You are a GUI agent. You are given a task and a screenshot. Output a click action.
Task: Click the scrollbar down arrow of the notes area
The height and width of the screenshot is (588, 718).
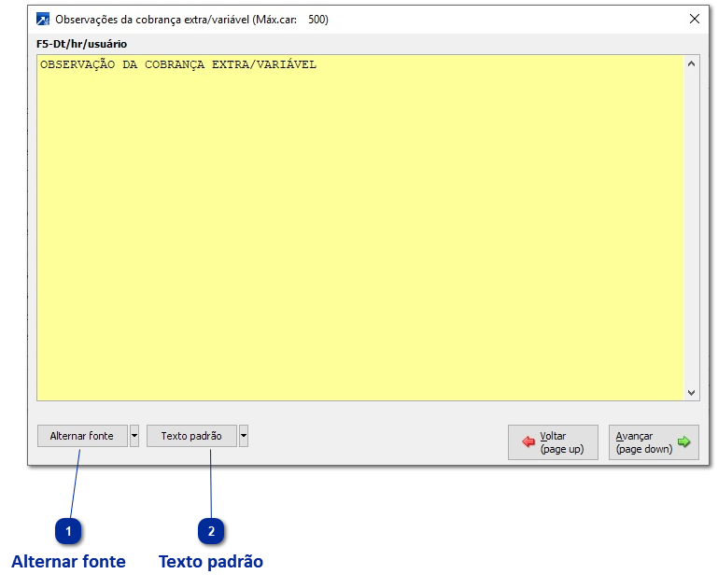click(x=692, y=393)
